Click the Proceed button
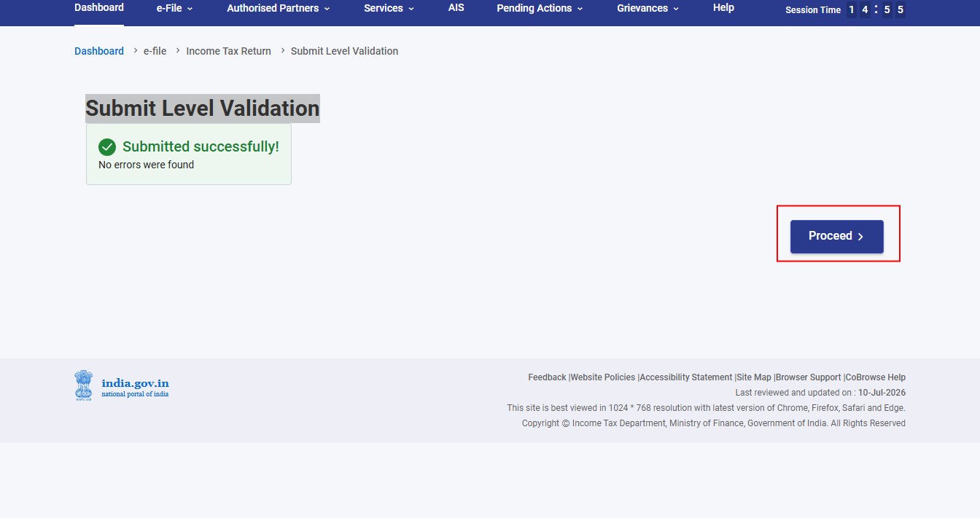Screen dimensions: 980x518 point(837,237)
